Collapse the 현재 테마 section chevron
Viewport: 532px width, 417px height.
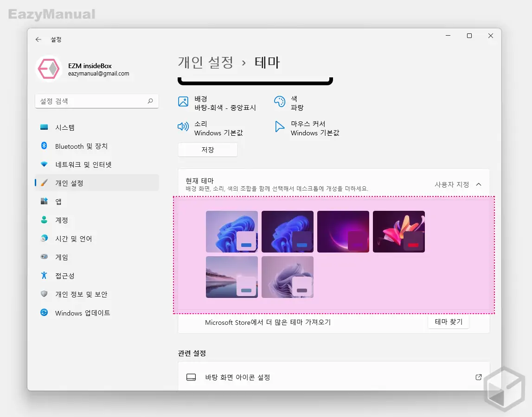[x=479, y=184]
